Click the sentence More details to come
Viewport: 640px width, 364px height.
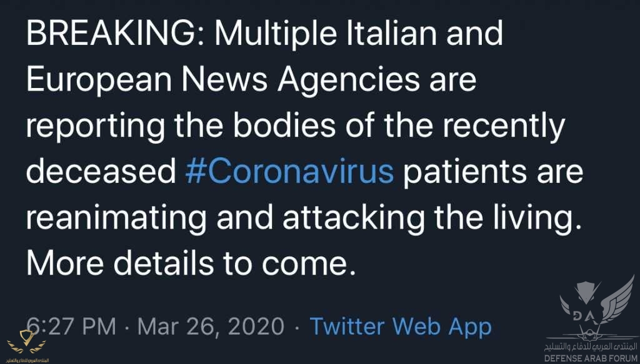(191, 264)
